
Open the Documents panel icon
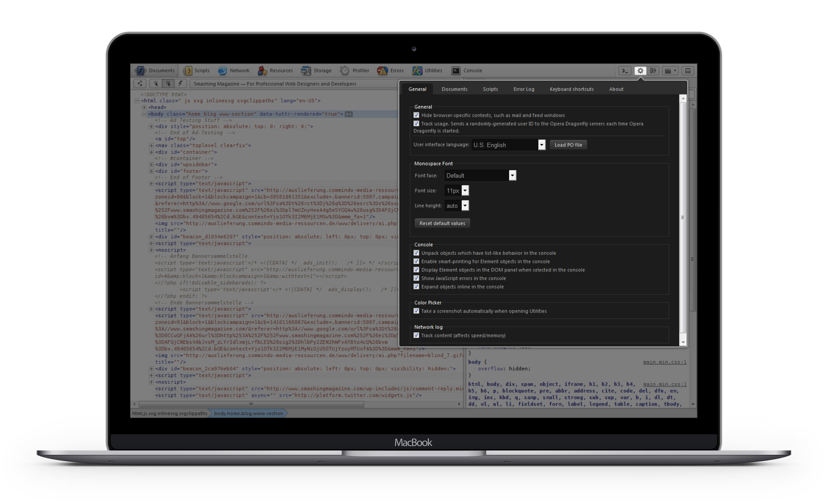tap(141, 70)
